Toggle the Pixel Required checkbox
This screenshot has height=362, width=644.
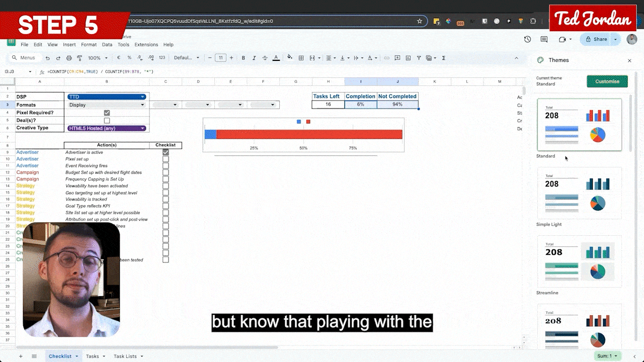(107, 113)
